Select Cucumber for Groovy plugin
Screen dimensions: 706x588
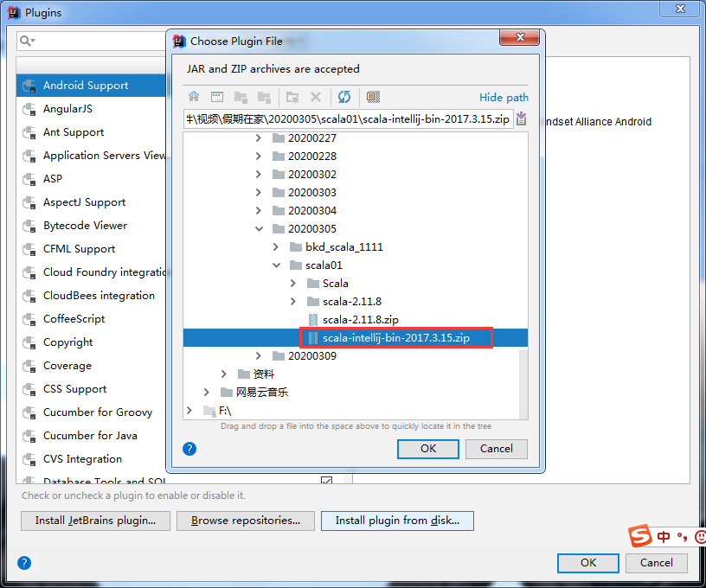[91, 412]
